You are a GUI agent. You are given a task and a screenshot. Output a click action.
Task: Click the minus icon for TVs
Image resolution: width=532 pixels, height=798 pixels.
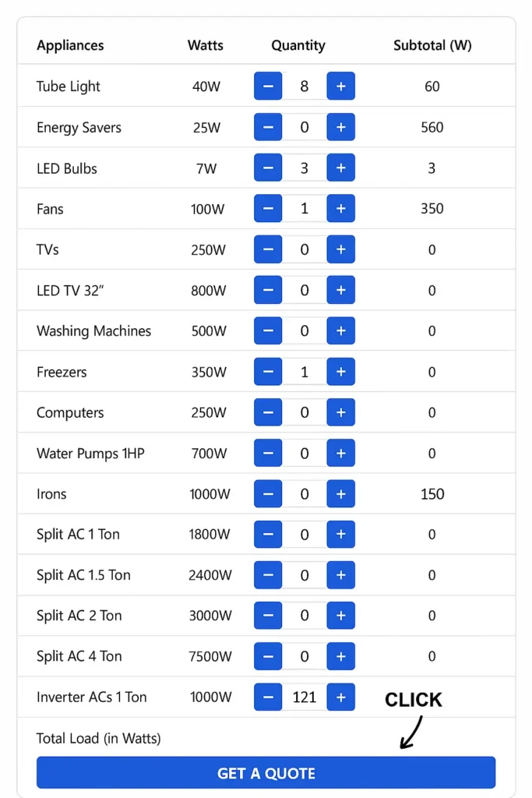click(x=268, y=249)
